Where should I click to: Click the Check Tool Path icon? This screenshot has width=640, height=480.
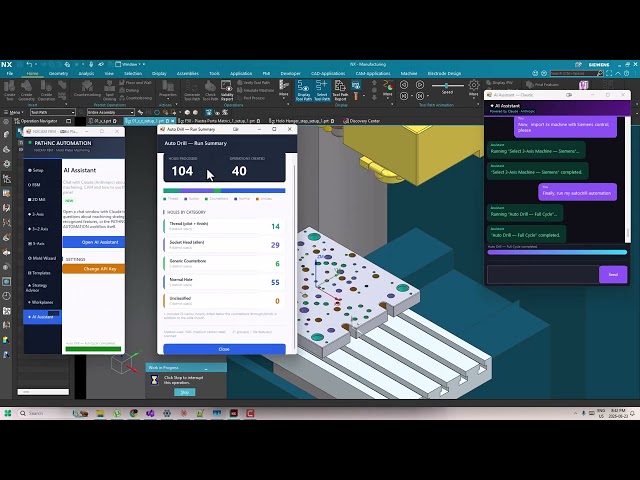pyautogui.click(x=210, y=90)
